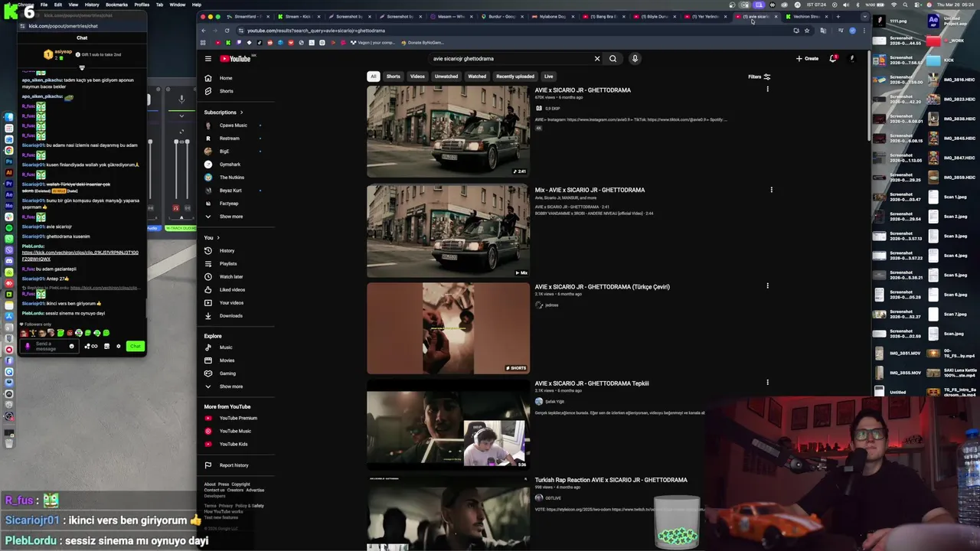This screenshot has width=980, height=551.
Task: Open History in sidebar
Action: coord(227,250)
